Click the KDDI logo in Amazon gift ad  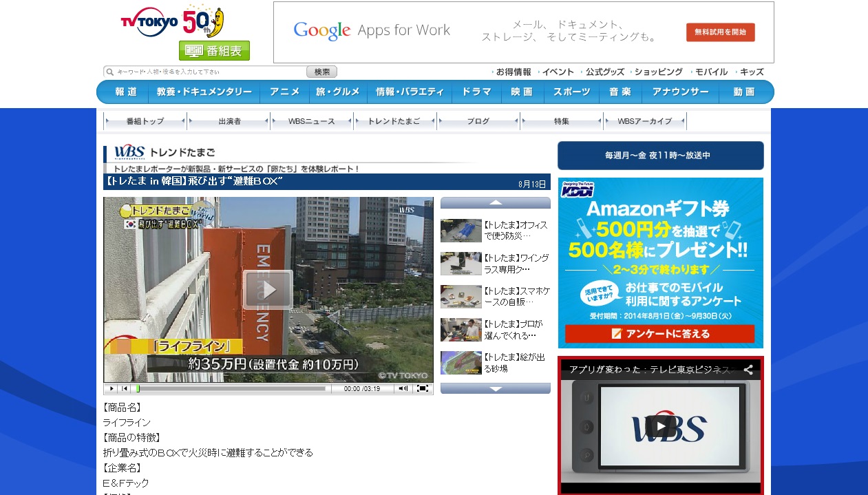click(577, 189)
